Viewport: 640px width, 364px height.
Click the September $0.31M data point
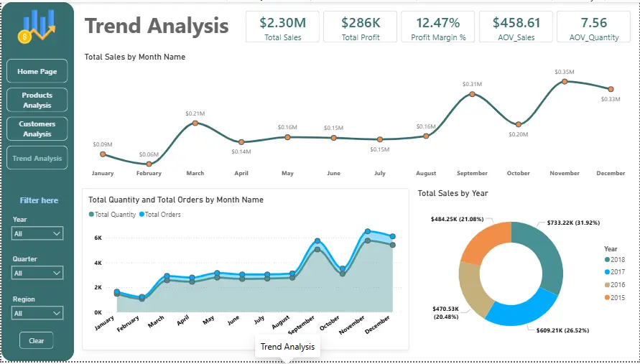[472, 94]
